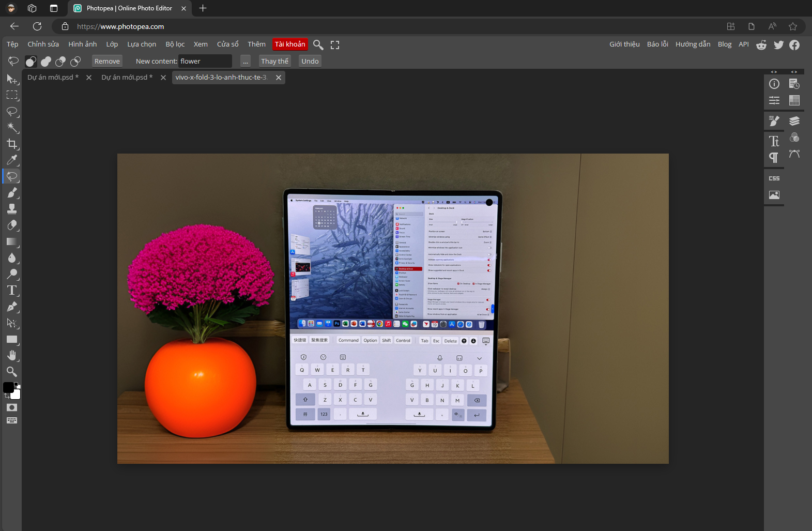Open the CSS panel
The image size is (812, 531).
774,178
